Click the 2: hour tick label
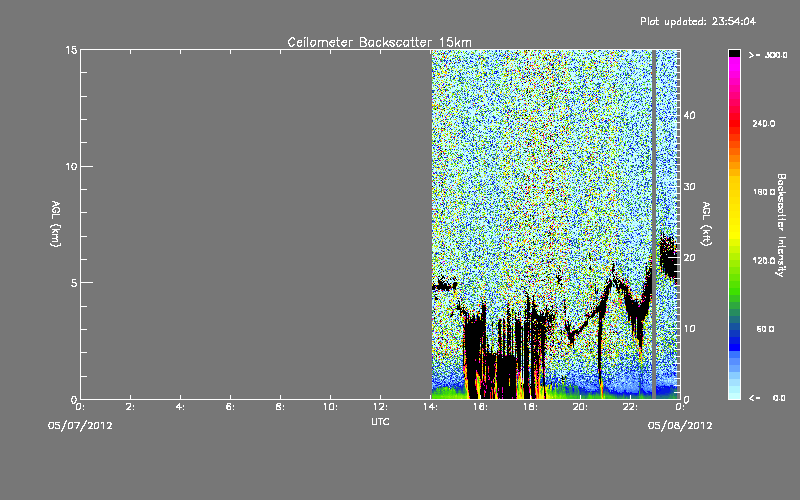The image size is (800, 500). (130, 407)
